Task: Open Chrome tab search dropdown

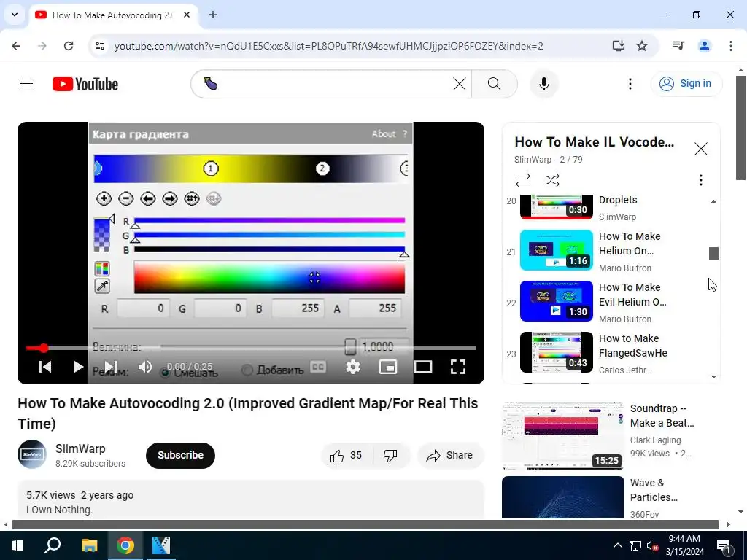Action: (x=15, y=15)
